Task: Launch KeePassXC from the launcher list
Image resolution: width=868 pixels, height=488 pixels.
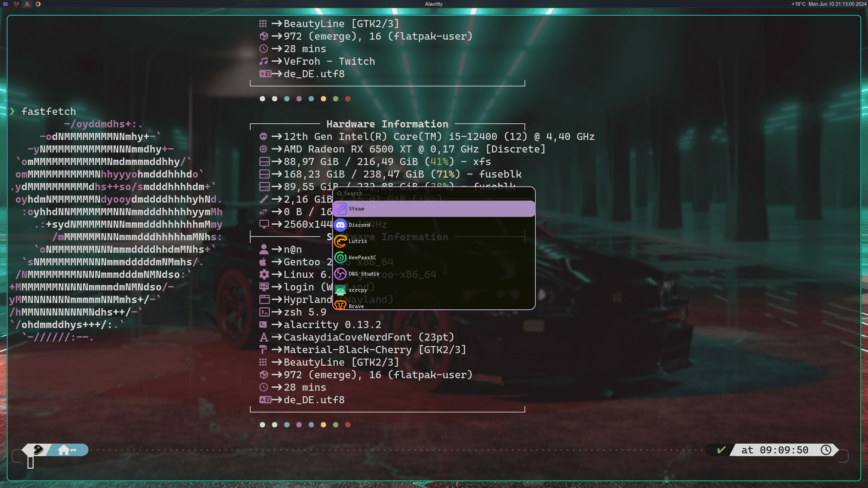Action: pos(434,258)
